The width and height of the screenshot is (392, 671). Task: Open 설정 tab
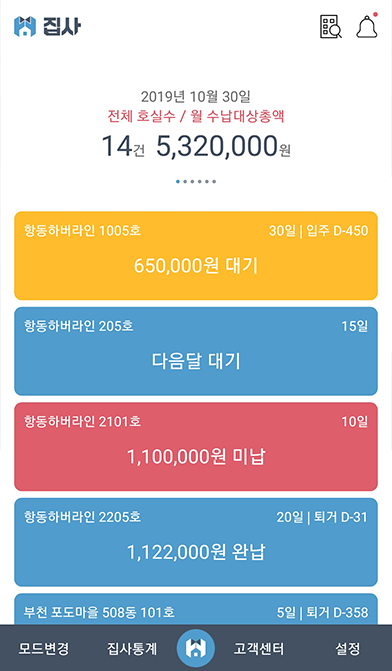(348, 649)
